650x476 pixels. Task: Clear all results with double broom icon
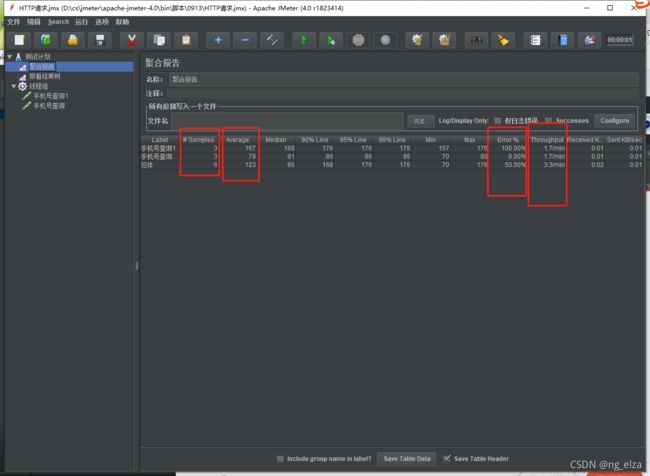click(444, 40)
